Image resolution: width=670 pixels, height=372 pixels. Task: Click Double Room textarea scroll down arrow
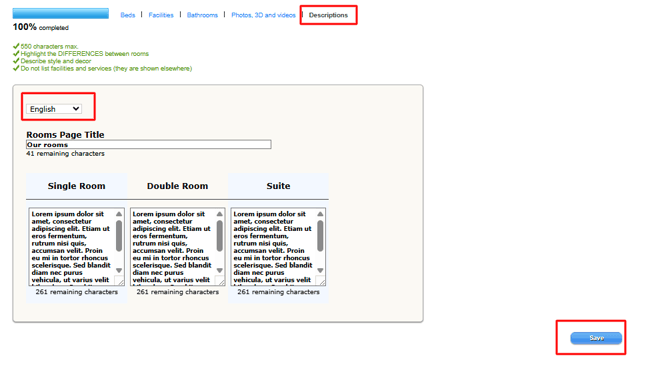(220, 270)
